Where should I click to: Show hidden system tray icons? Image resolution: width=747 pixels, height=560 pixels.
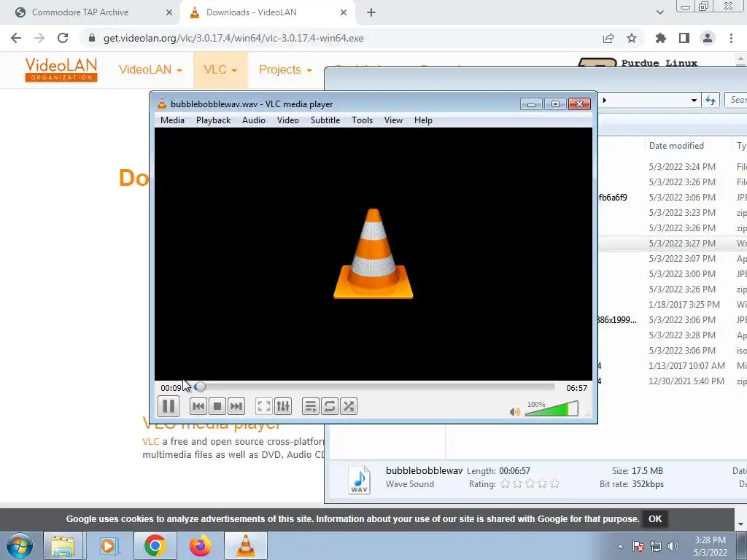pos(620,546)
